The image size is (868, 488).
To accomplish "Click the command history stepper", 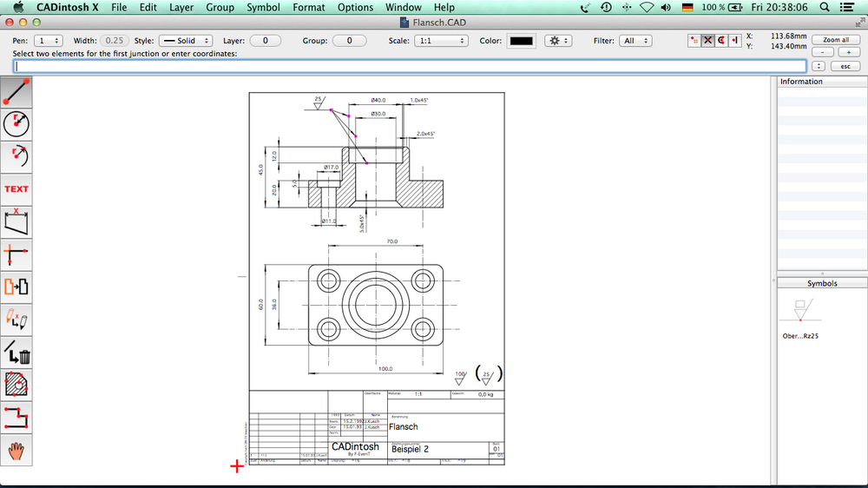I will (819, 66).
